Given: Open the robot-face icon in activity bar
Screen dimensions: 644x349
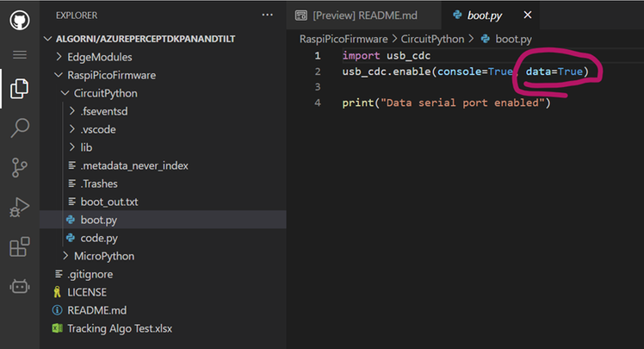Looking at the screenshot, I should (x=20, y=286).
